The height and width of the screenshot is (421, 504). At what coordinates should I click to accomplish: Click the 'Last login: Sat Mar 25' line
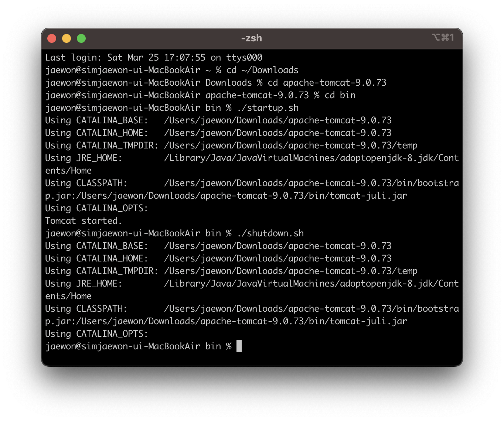point(154,58)
